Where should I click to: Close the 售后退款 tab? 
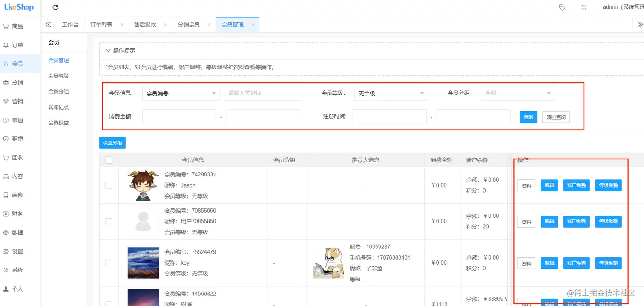pyautogui.click(x=165, y=25)
